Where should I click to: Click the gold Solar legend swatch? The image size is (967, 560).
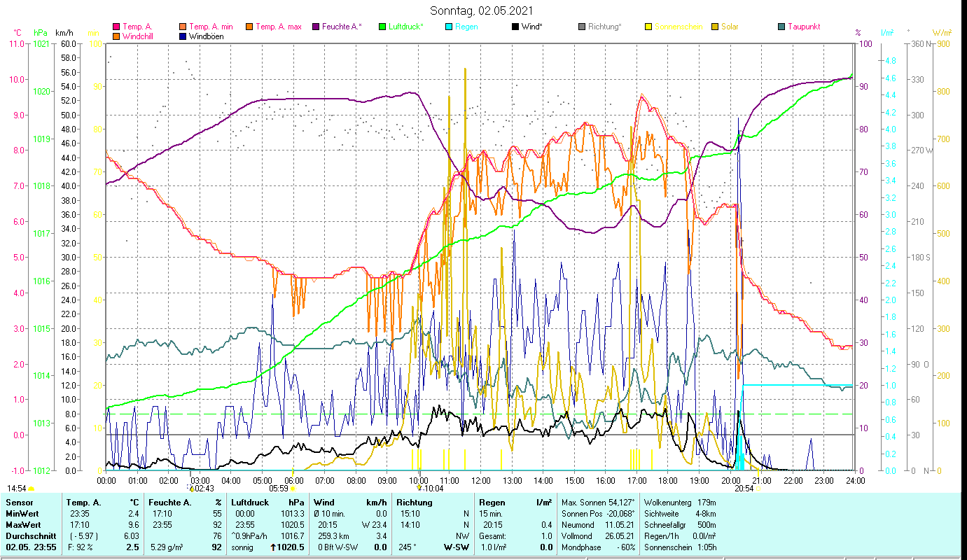pyautogui.click(x=715, y=27)
